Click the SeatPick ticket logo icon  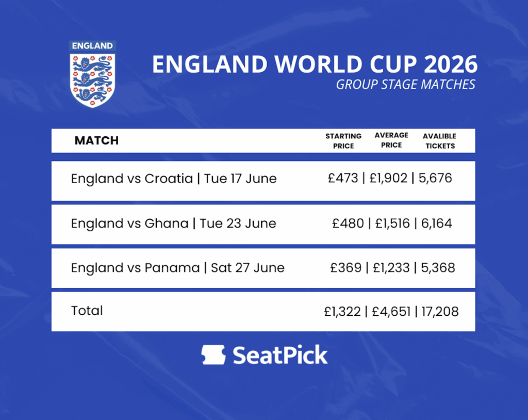click(x=213, y=356)
